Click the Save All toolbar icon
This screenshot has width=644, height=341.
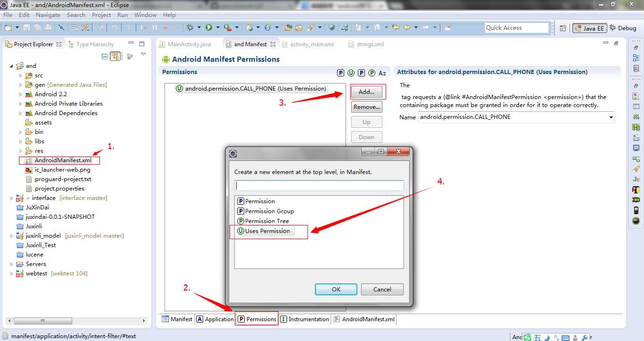point(37,28)
